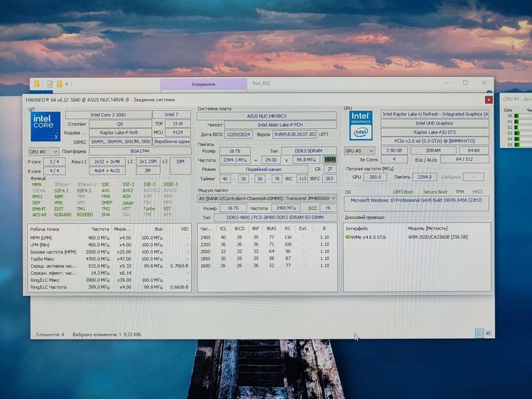Viewport: 532px width, 399px height.
Task: Click the Secure Boot indicator
Action: tap(435, 192)
